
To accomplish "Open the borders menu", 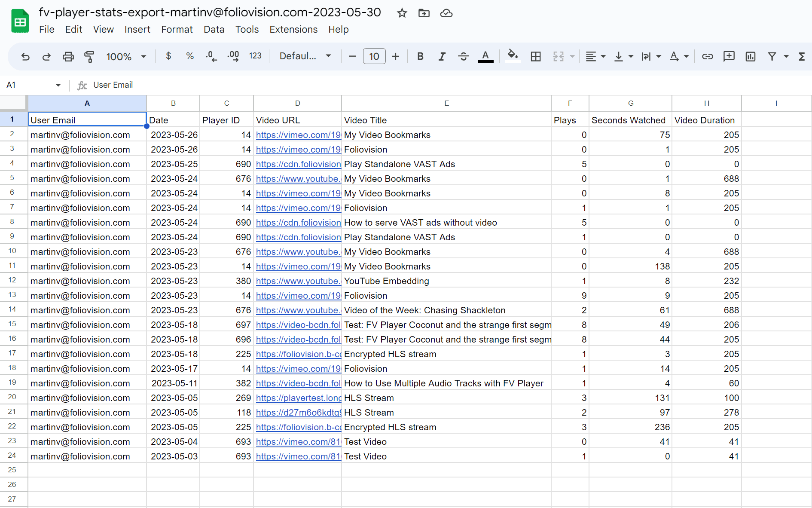I will (536, 56).
